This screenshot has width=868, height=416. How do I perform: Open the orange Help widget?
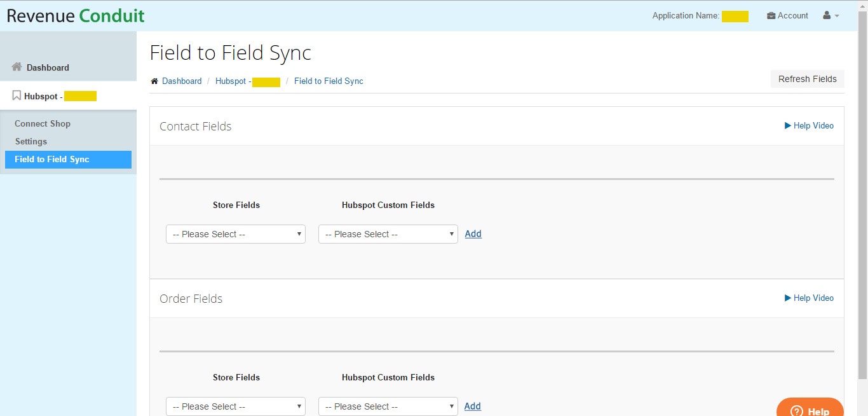(x=810, y=410)
